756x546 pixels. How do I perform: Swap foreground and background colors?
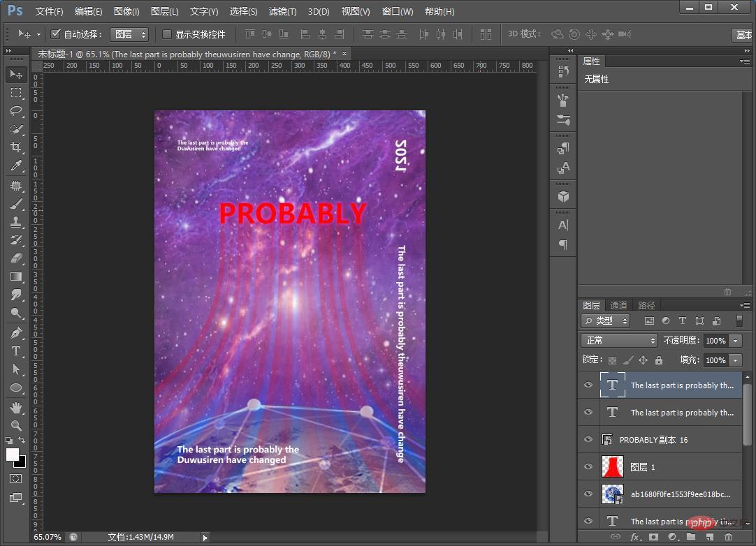tap(22, 440)
